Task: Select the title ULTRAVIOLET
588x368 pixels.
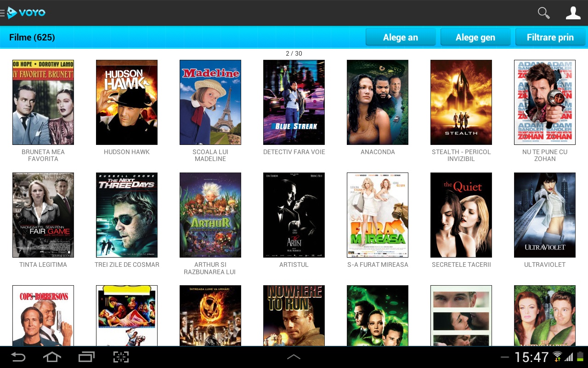Action: [545, 264]
